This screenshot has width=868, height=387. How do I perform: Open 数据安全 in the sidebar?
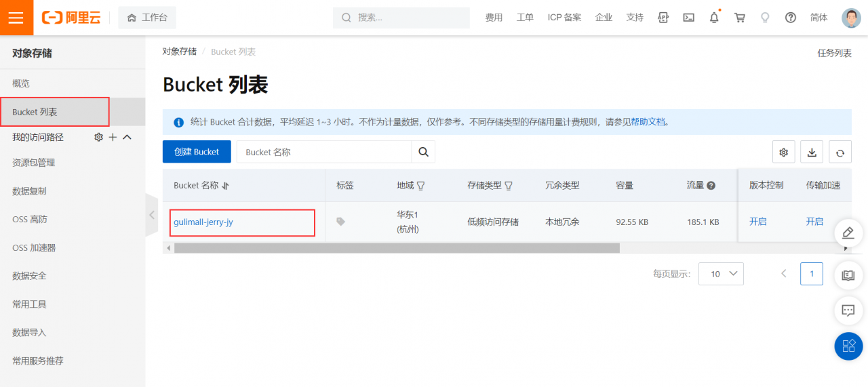coord(30,276)
